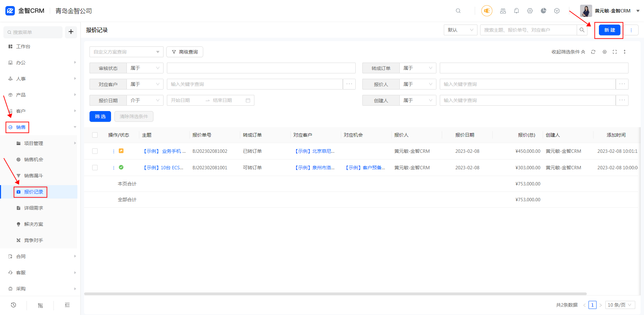Click the orange status icon of BJ202302081002
The image size is (644, 315).
pos(121,151)
